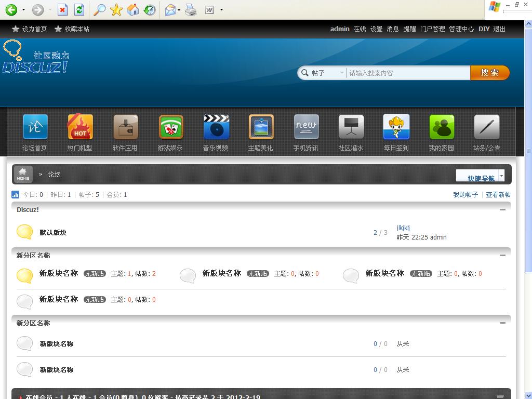Click the scrollbar up arrow at right
This screenshot has width=532, height=399.
(528, 24)
